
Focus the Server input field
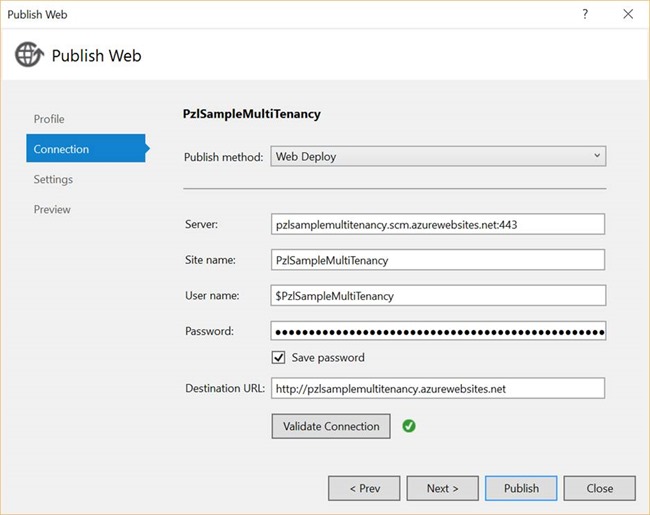438,224
